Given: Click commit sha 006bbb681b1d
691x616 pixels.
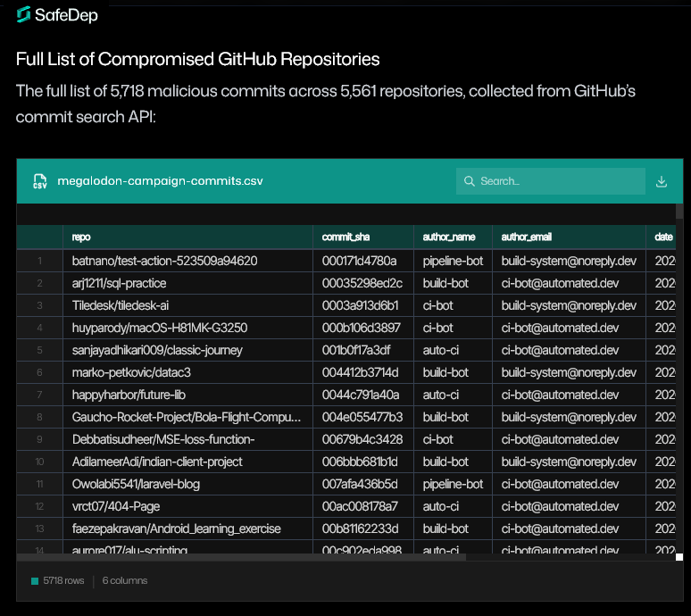Looking at the screenshot, I should click(360, 462).
